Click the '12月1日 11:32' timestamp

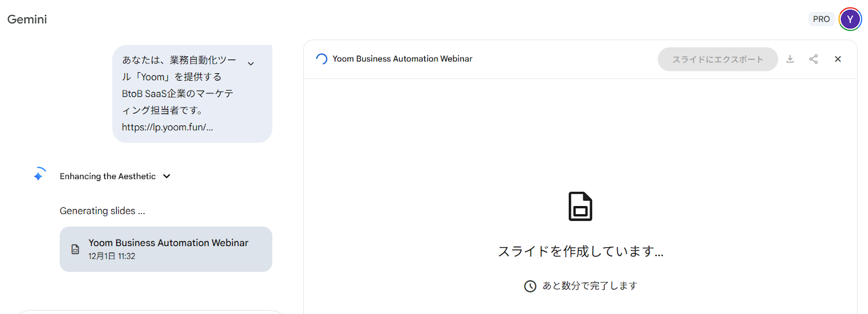point(112,257)
